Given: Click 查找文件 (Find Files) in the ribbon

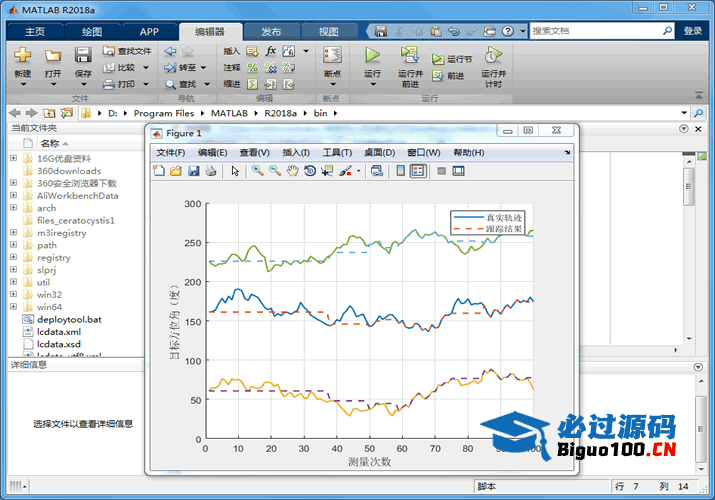Looking at the screenshot, I should tap(127, 51).
